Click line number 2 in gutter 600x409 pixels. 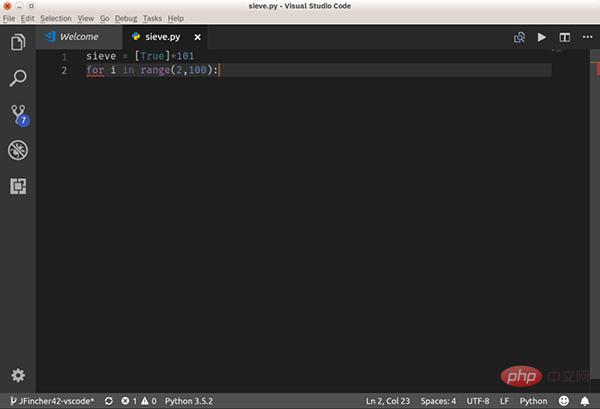[x=64, y=70]
